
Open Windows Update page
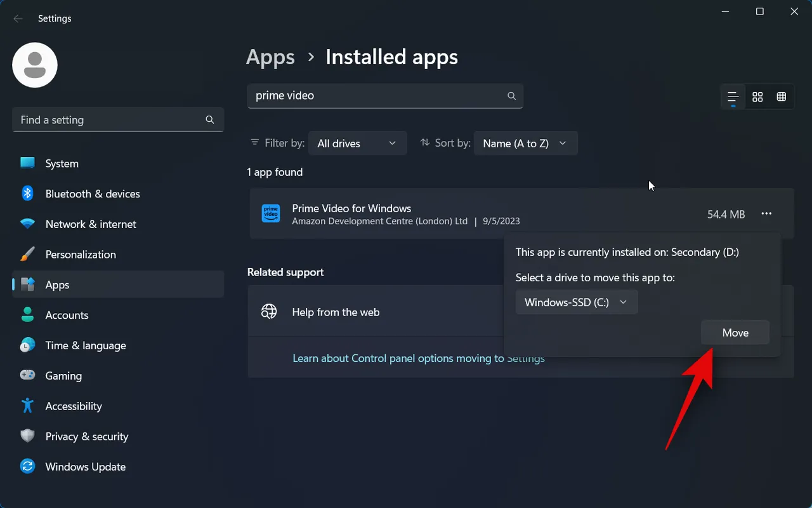click(x=118, y=467)
